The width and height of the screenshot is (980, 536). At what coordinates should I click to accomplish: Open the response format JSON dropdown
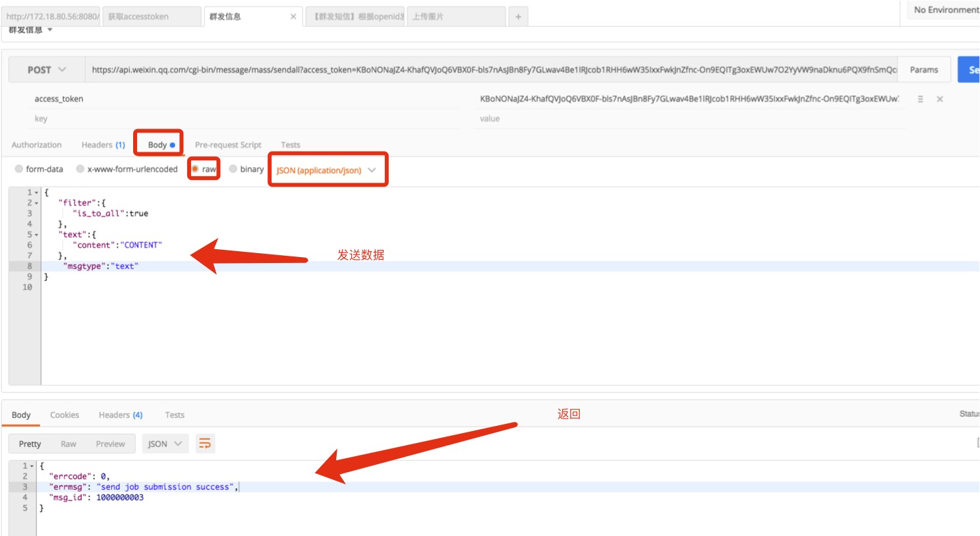165,444
